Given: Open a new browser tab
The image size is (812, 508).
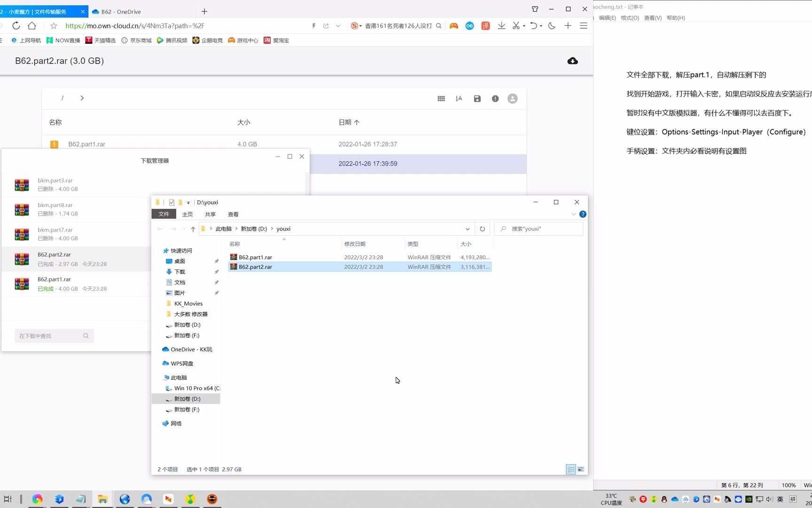Looking at the screenshot, I should [204, 11].
